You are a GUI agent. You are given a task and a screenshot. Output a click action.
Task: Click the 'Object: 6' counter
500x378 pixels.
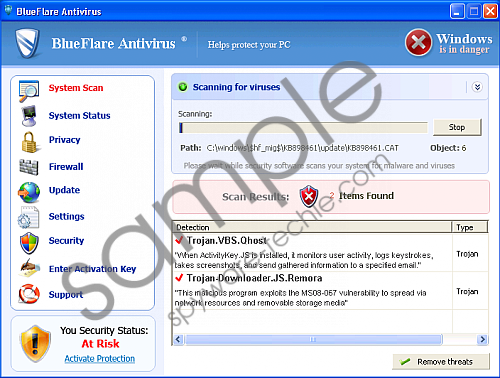pyautogui.click(x=448, y=148)
